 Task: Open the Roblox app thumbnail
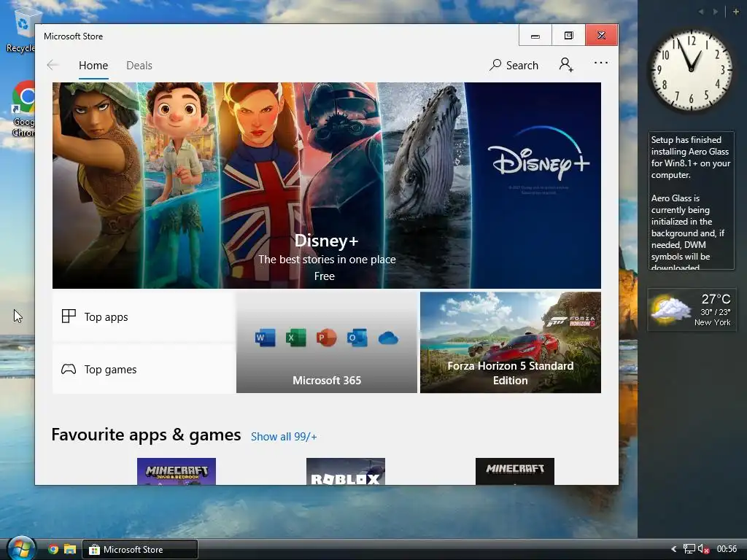345,472
